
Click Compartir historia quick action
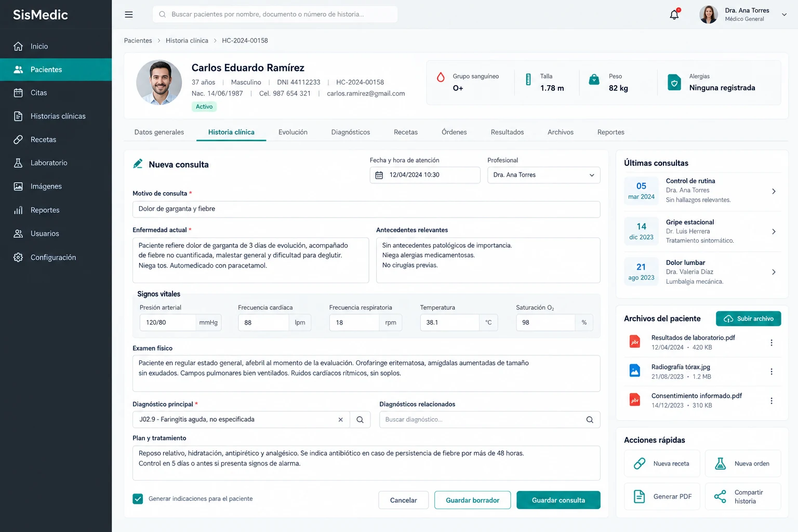tap(743, 497)
